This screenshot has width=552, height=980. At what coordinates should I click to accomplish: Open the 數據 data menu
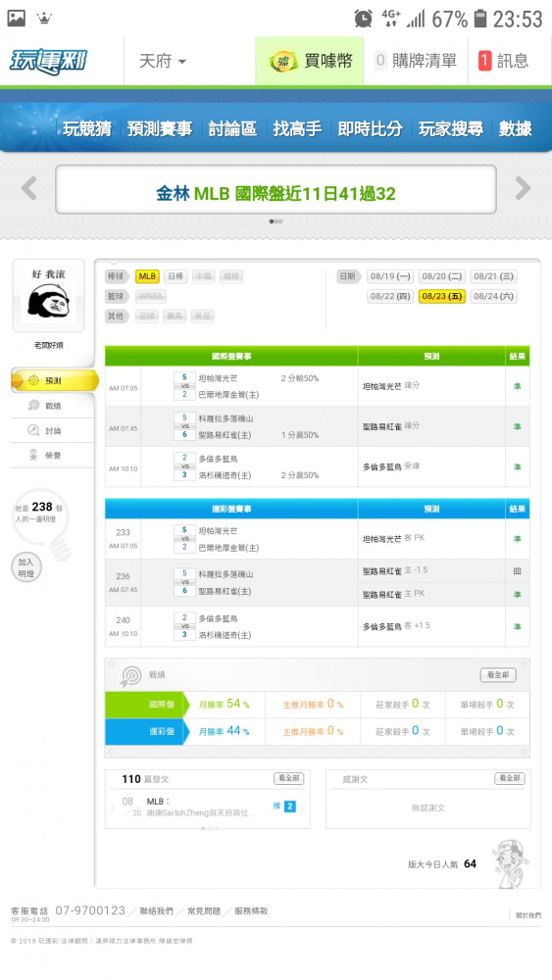click(x=515, y=128)
